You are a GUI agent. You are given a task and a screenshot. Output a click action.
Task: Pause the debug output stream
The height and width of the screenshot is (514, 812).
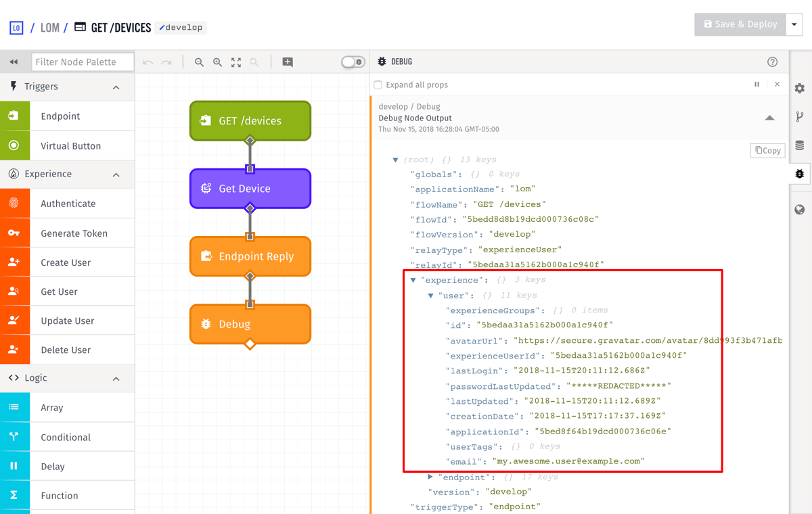(757, 85)
